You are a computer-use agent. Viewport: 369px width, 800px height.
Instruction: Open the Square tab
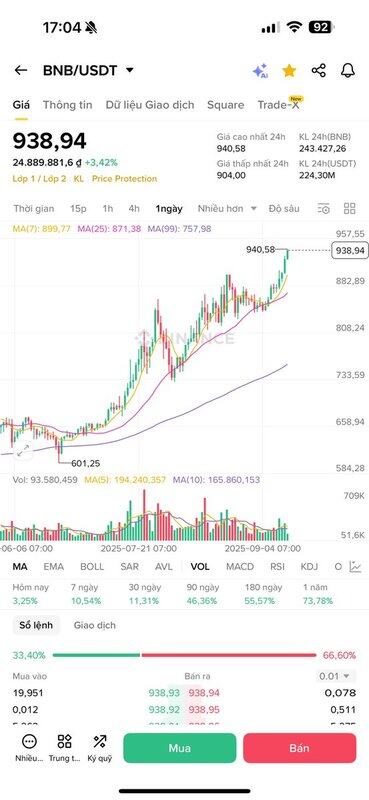(x=226, y=105)
